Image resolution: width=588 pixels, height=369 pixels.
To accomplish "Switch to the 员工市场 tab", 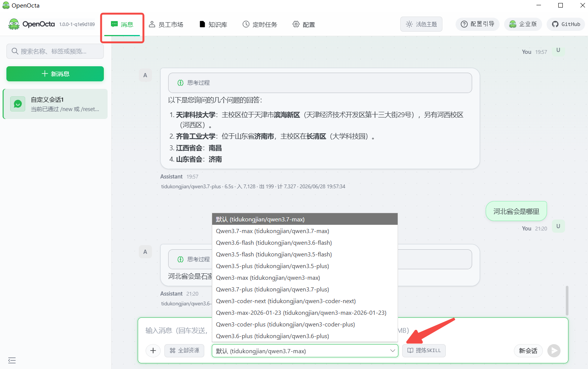I will click(166, 24).
